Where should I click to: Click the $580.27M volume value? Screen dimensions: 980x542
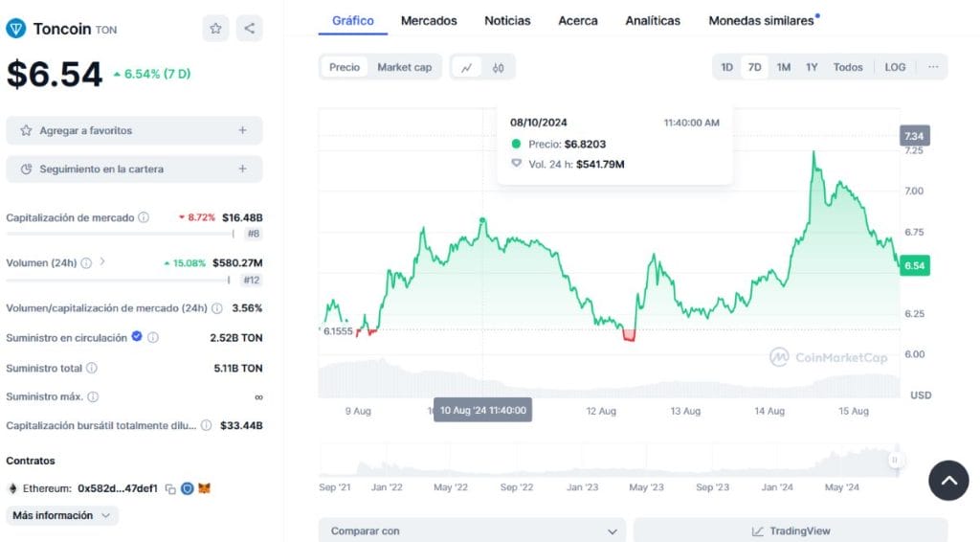(x=237, y=263)
